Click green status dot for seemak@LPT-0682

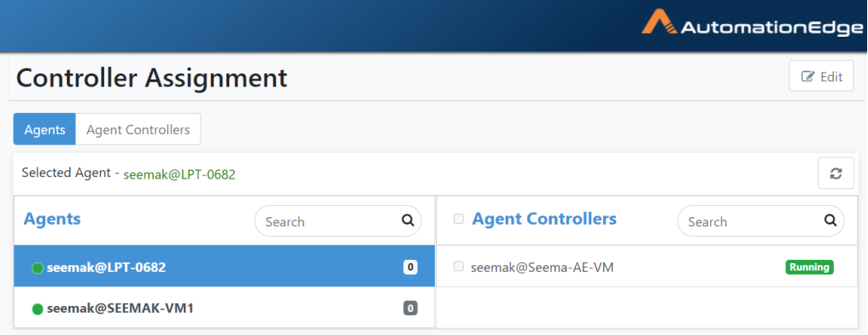[38, 268]
